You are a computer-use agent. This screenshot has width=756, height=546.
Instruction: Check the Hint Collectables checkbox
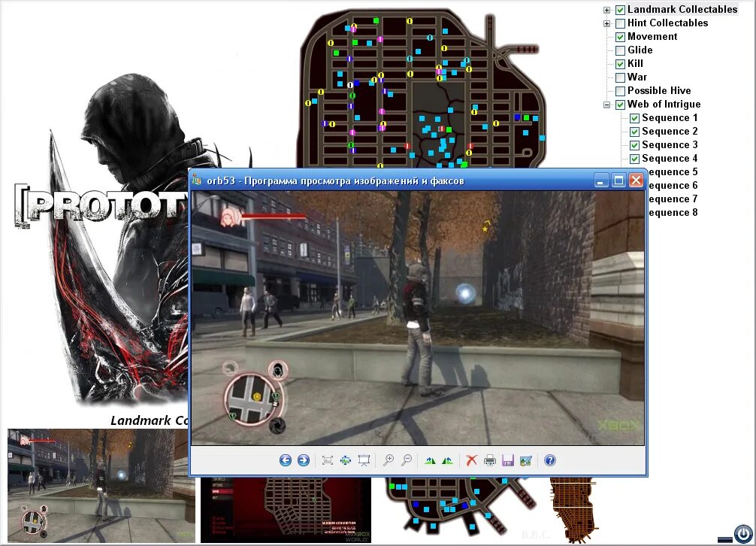621,23
